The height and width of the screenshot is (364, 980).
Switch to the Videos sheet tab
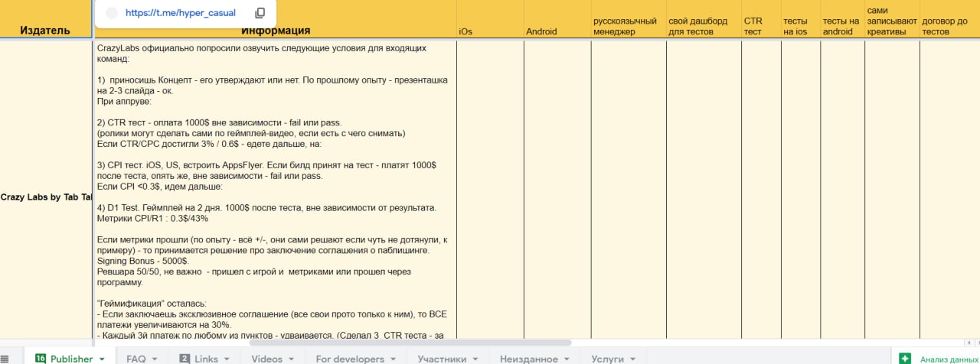(x=266, y=359)
